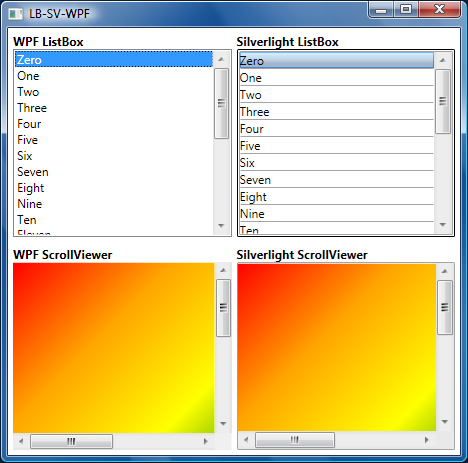The image size is (468, 463).
Task: Select Zero in the Silverlight ListBox
Action: click(x=336, y=60)
